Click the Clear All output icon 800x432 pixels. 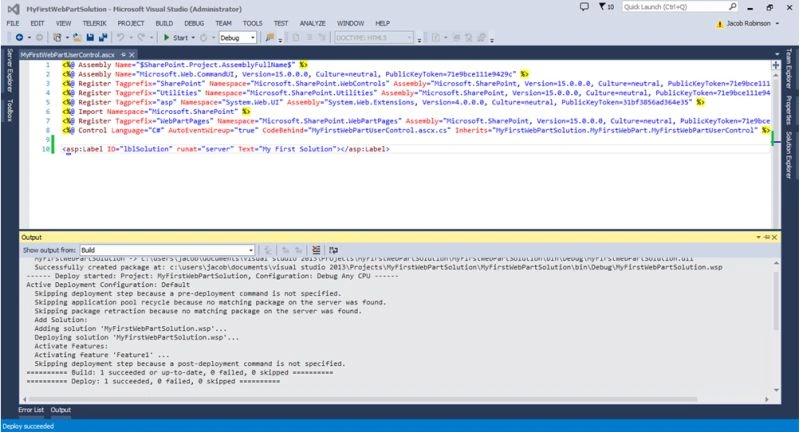(x=316, y=250)
